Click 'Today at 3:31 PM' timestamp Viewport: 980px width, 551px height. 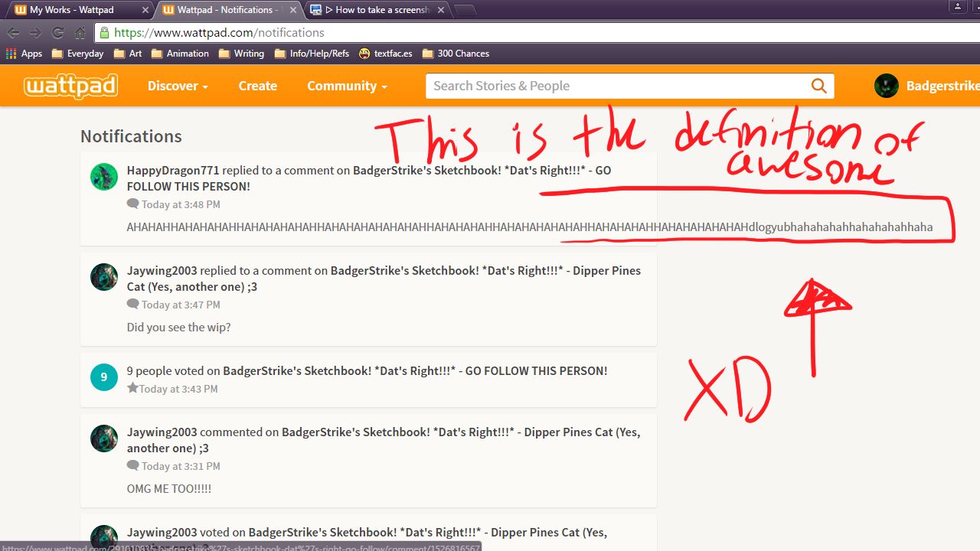coord(181,466)
